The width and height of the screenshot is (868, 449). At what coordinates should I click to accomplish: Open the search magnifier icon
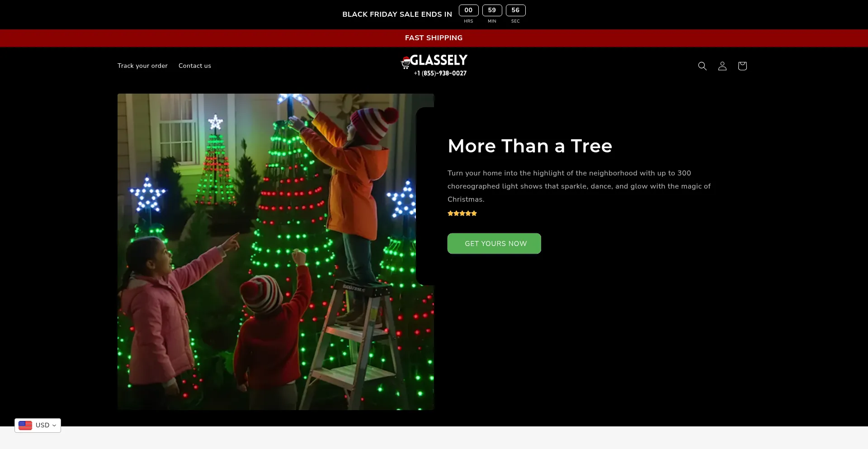point(702,66)
